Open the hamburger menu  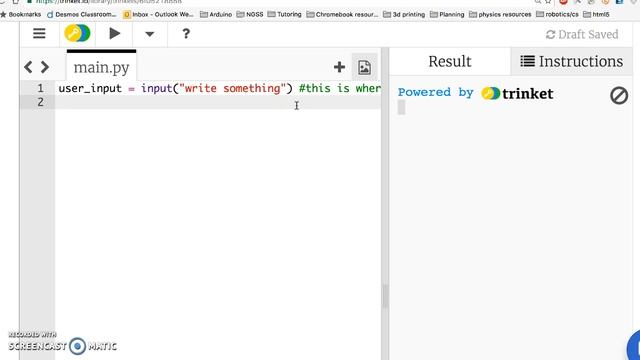coord(39,33)
